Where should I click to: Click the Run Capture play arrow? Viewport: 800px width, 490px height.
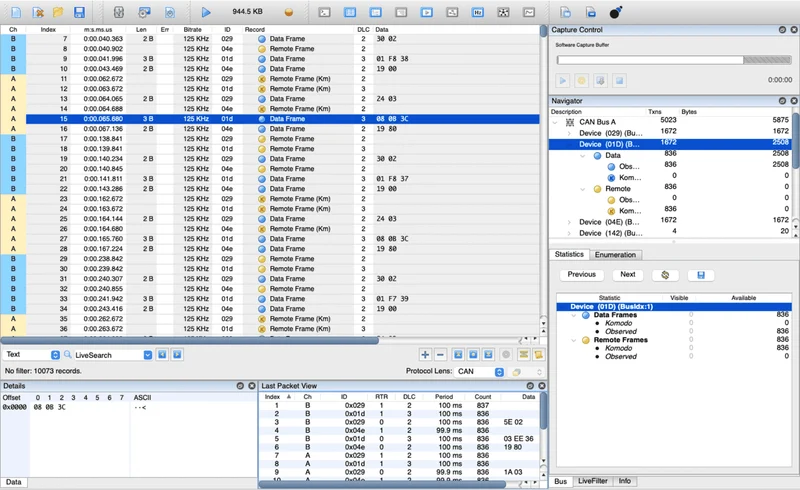point(206,12)
